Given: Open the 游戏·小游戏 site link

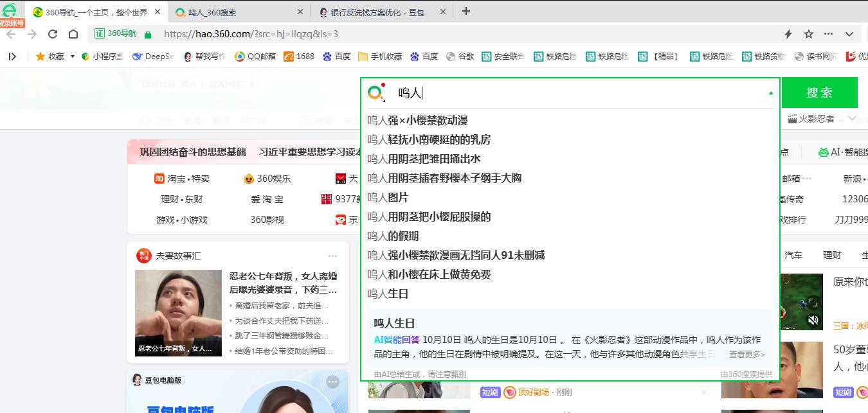Looking at the screenshot, I should point(182,220).
